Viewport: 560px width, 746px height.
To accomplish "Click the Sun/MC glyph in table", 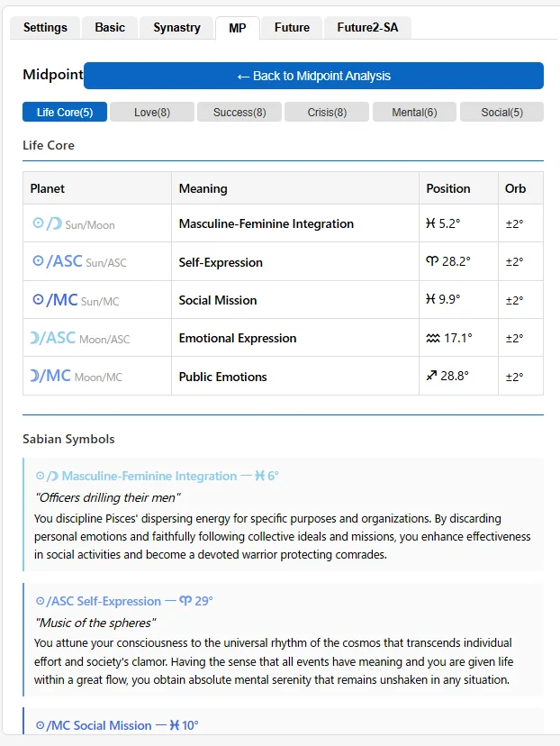I will 55,300.
